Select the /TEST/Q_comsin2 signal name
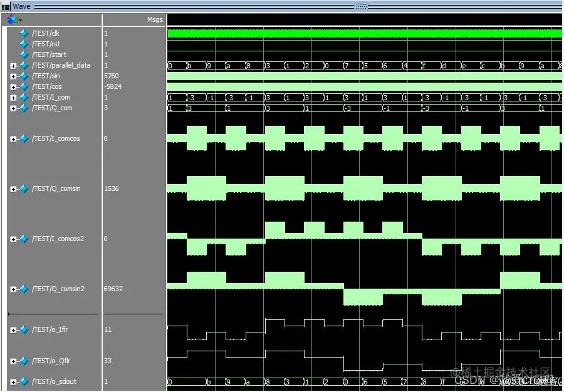 58,289
